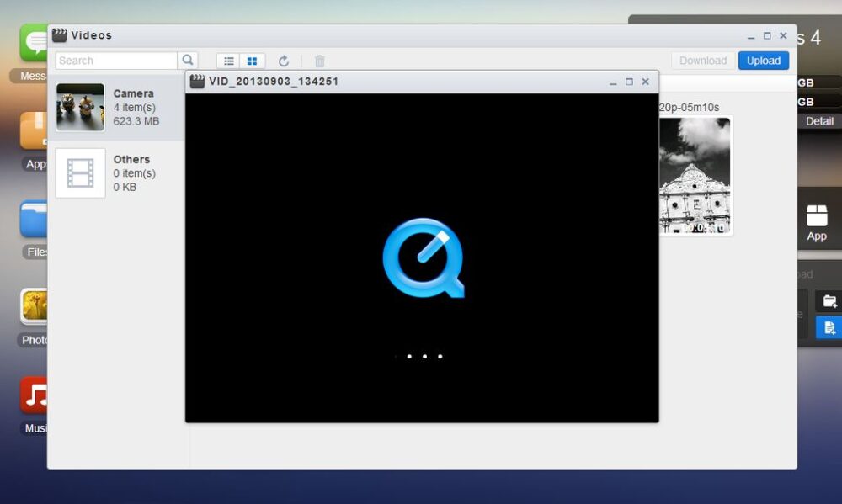
Task: Refresh the Videos library
Action: [284, 60]
